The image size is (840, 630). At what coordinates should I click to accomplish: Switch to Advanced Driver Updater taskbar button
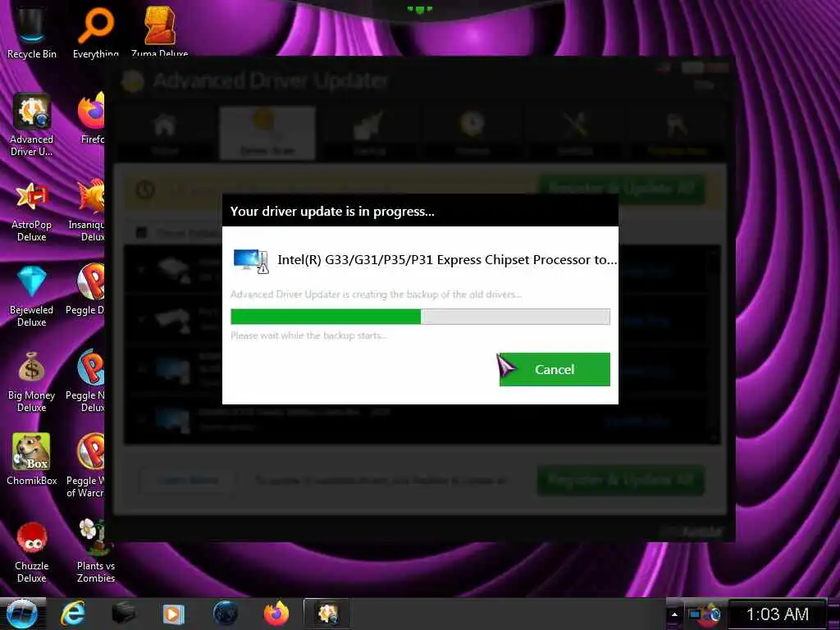(x=327, y=614)
